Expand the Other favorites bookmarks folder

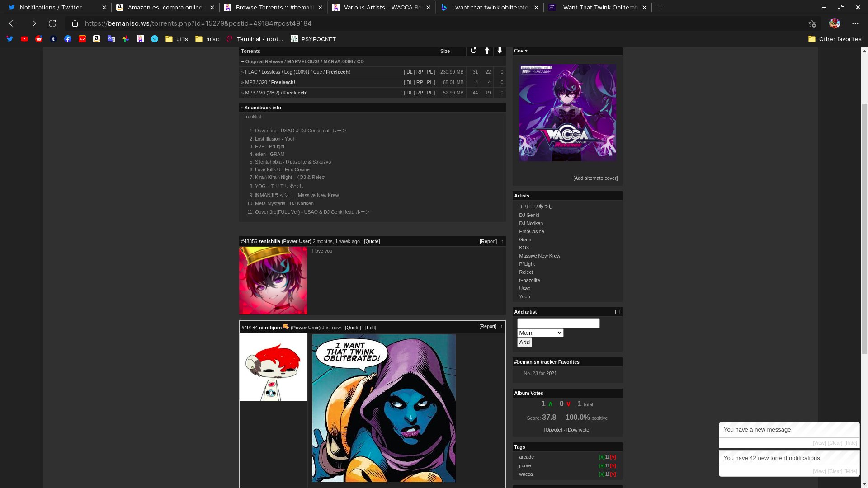pyautogui.click(x=835, y=39)
